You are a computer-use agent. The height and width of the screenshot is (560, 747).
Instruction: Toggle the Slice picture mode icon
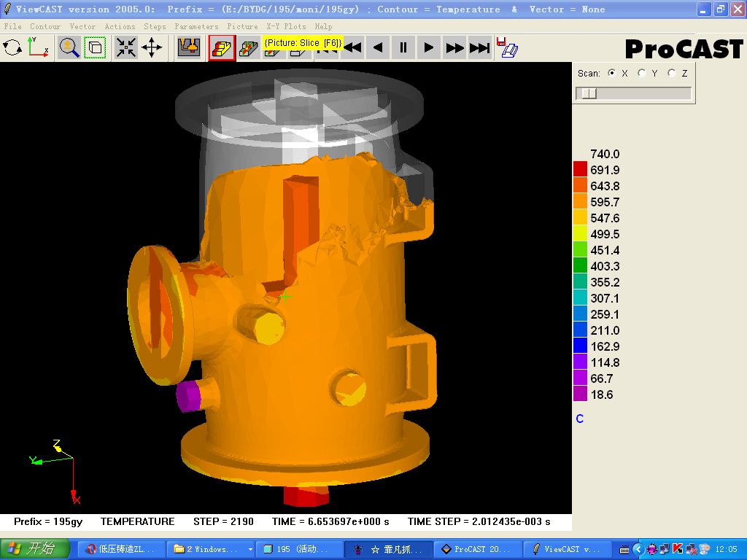pyautogui.click(x=222, y=48)
